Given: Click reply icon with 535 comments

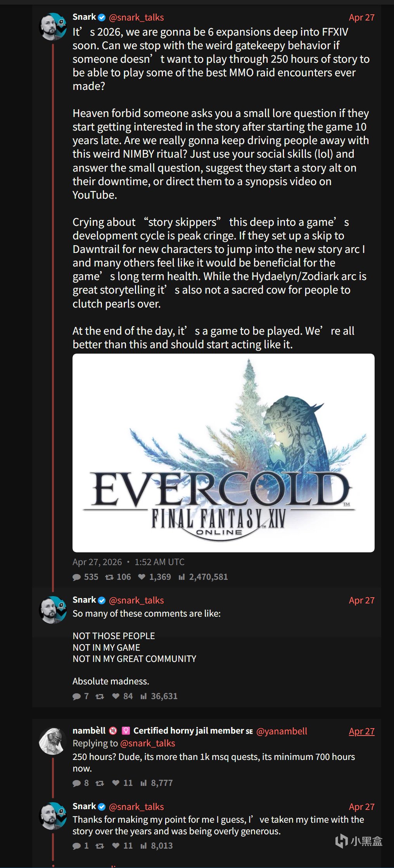Looking at the screenshot, I should pyautogui.click(x=76, y=577).
